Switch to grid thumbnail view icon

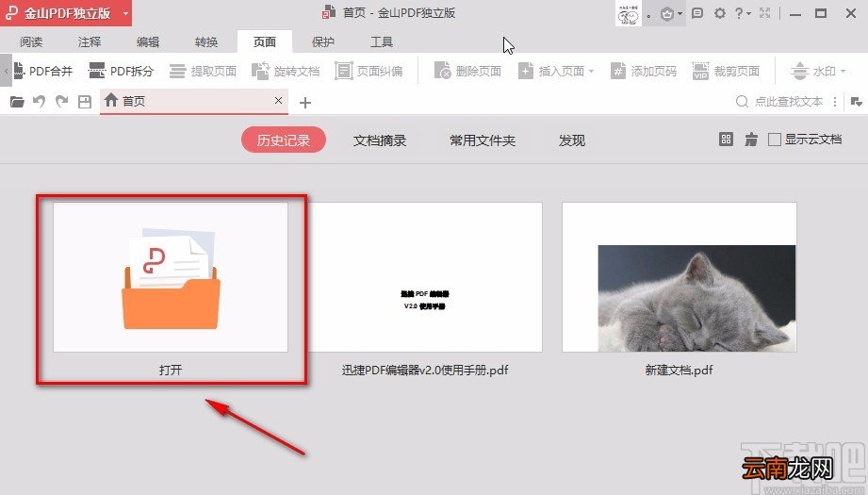pos(726,140)
